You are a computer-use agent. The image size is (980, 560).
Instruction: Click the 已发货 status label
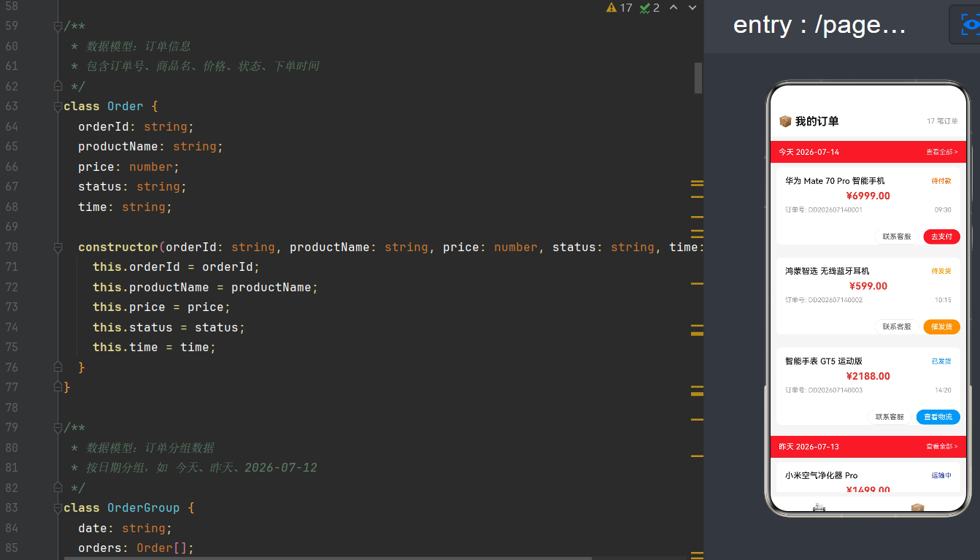(941, 361)
